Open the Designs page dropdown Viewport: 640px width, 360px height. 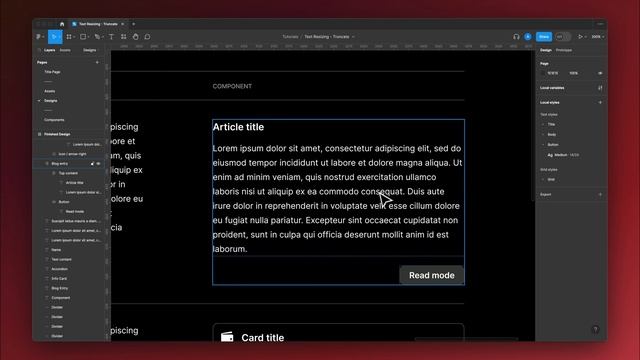[90, 50]
